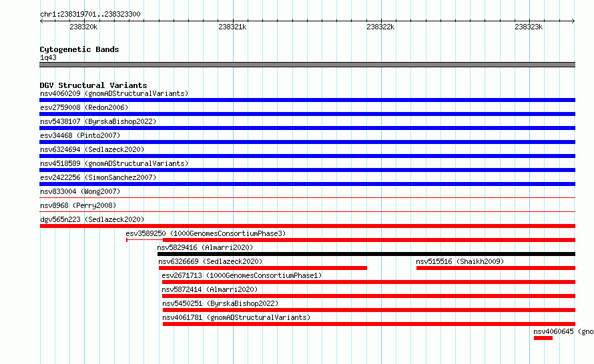The image size is (594, 364).
Task: Select the blue esv2422256 variant bar
Action: coord(307,184)
